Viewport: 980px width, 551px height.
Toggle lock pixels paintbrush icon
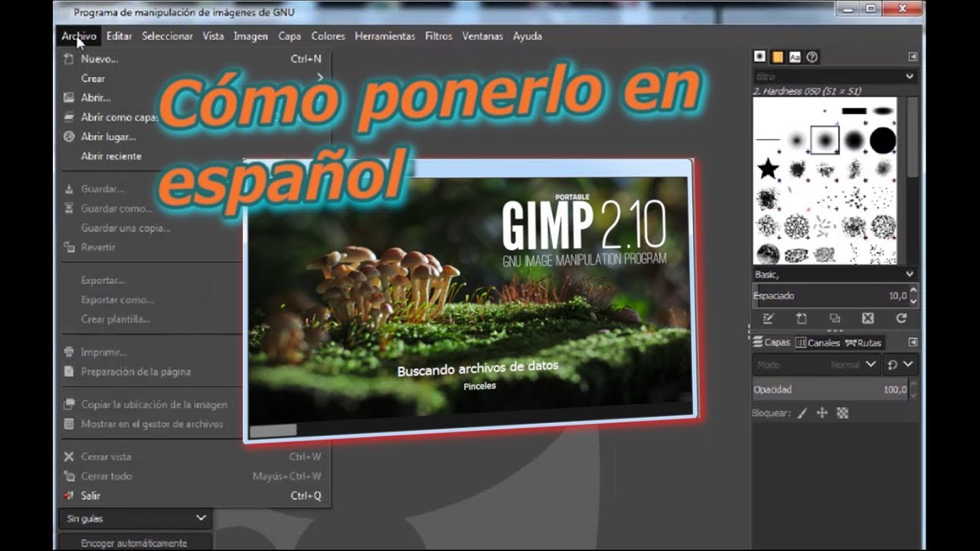[802, 413]
